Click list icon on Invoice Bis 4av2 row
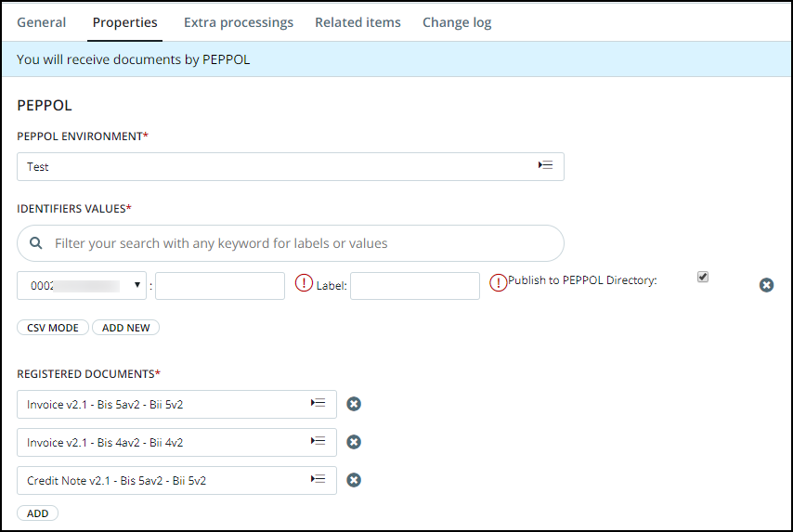This screenshot has width=793, height=532. (x=318, y=441)
